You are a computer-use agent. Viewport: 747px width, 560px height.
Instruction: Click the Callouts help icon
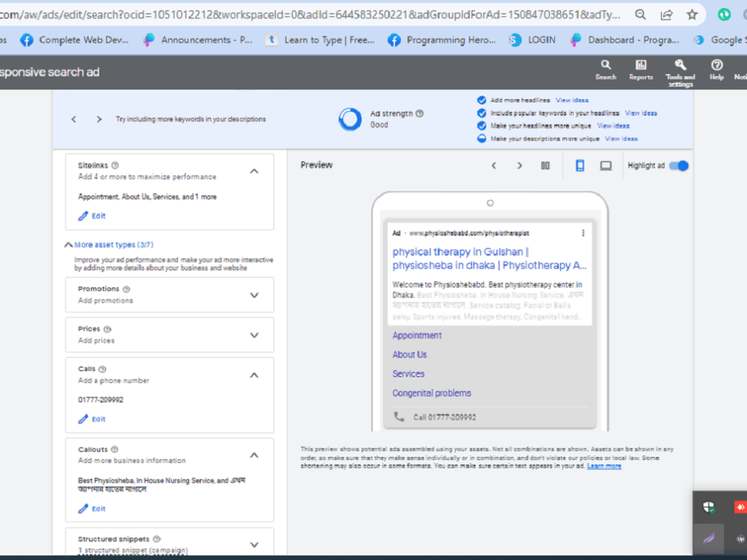click(114, 449)
